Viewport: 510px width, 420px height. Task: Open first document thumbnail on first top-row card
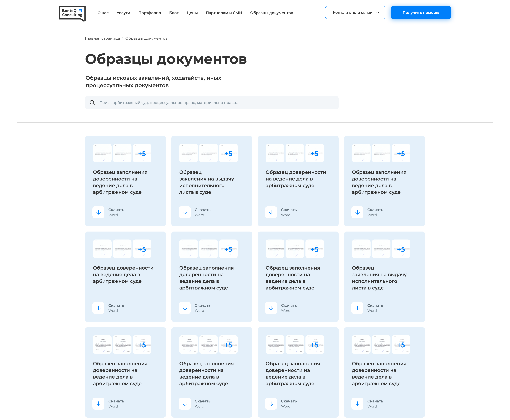[102, 153]
